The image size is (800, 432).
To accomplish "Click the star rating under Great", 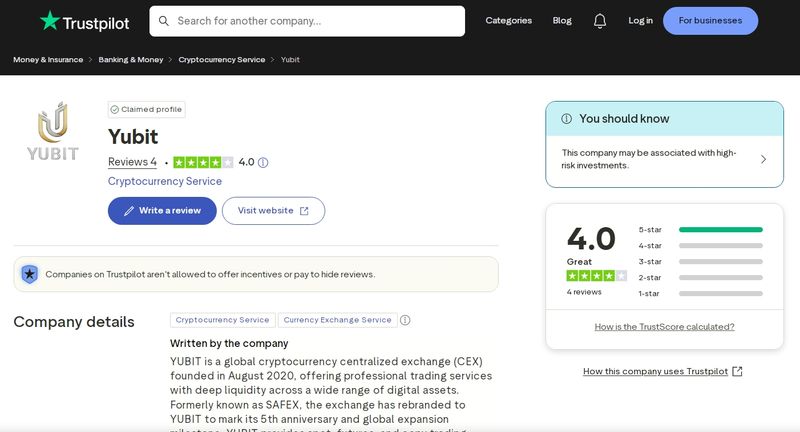I will point(596,276).
